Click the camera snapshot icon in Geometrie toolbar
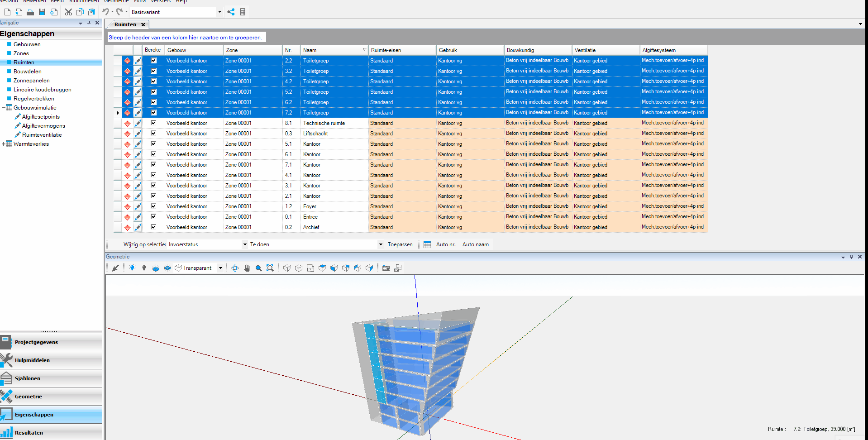Screen dimensions: 868x440 (386, 268)
